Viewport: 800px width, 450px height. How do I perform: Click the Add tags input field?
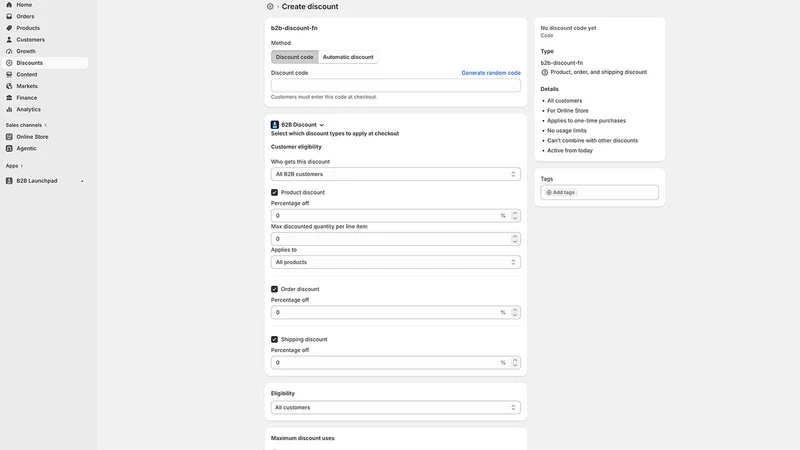click(599, 192)
